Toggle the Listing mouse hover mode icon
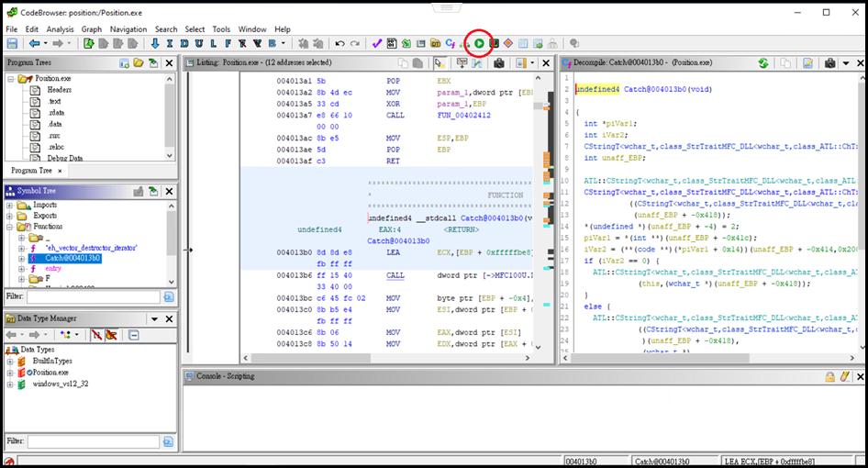Image resolution: width=868 pixels, height=468 pixels. pyautogui.click(x=440, y=63)
